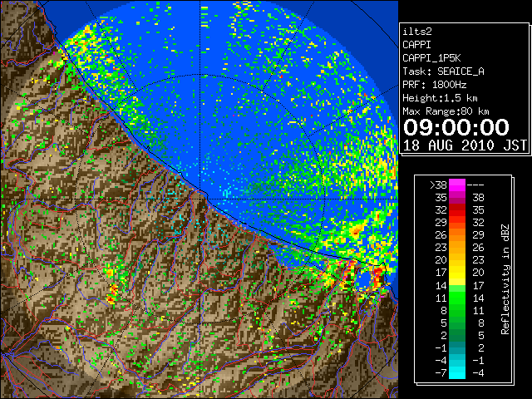Click the 'PRF: 1800Hz' text

click(x=434, y=85)
